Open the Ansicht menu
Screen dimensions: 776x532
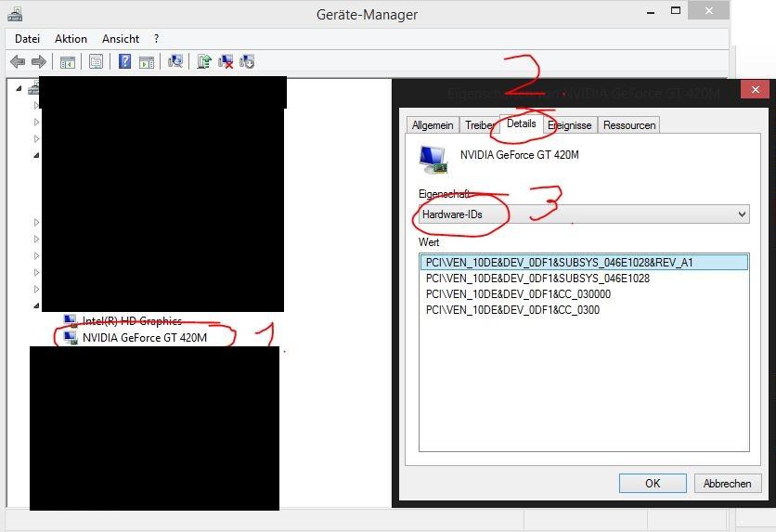(121, 39)
